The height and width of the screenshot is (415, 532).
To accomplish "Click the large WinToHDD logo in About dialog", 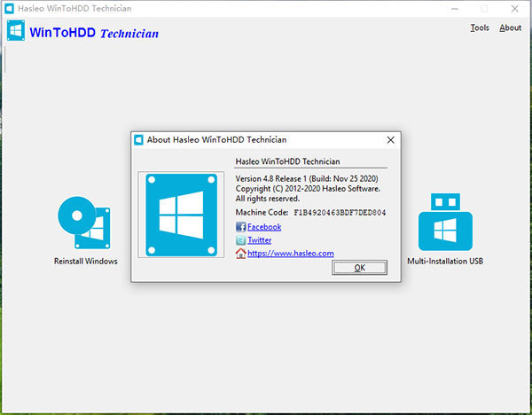I will pyautogui.click(x=181, y=215).
